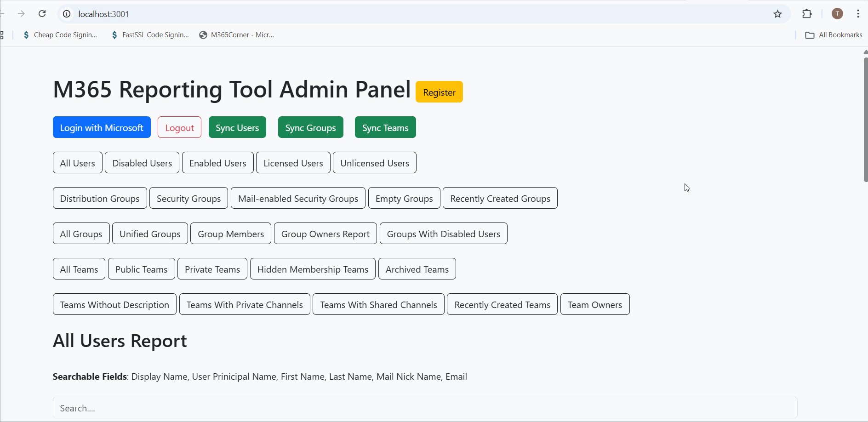Viewport: 868px width, 422px height.
Task: Click the profile avatar T
Action: 837,14
